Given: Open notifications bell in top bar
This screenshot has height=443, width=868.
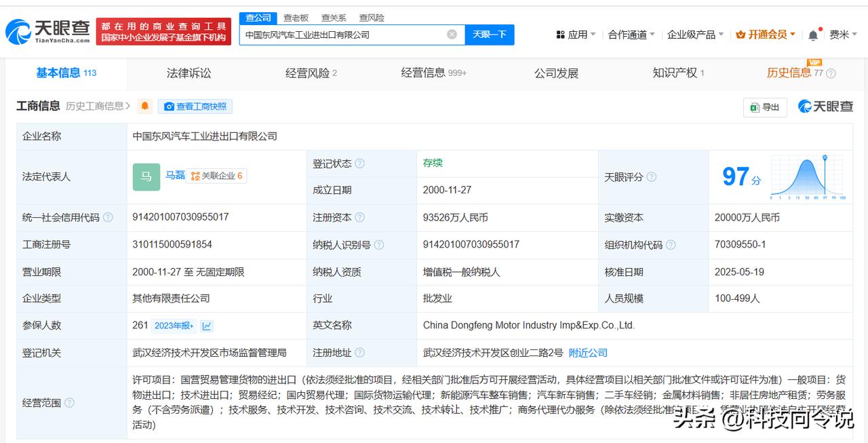Looking at the screenshot, I should click(x=813, y=35).
